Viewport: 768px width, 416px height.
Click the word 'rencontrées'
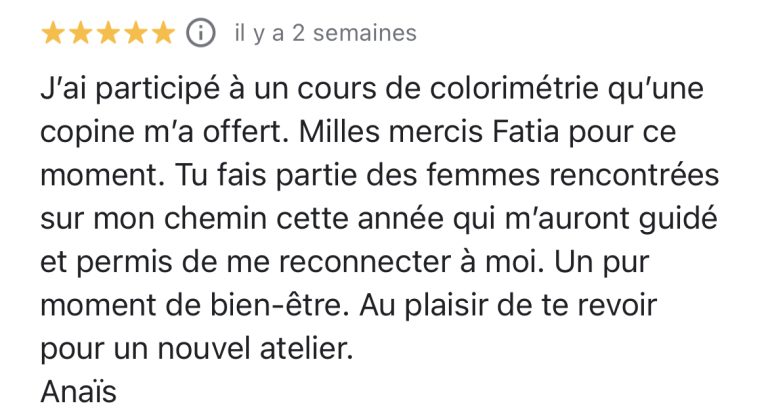[633, 175]
